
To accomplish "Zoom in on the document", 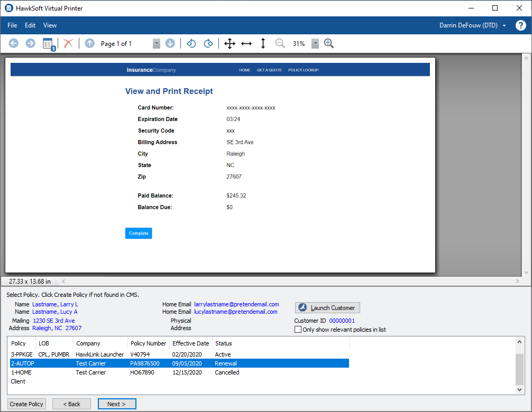I will click(329, 43).
